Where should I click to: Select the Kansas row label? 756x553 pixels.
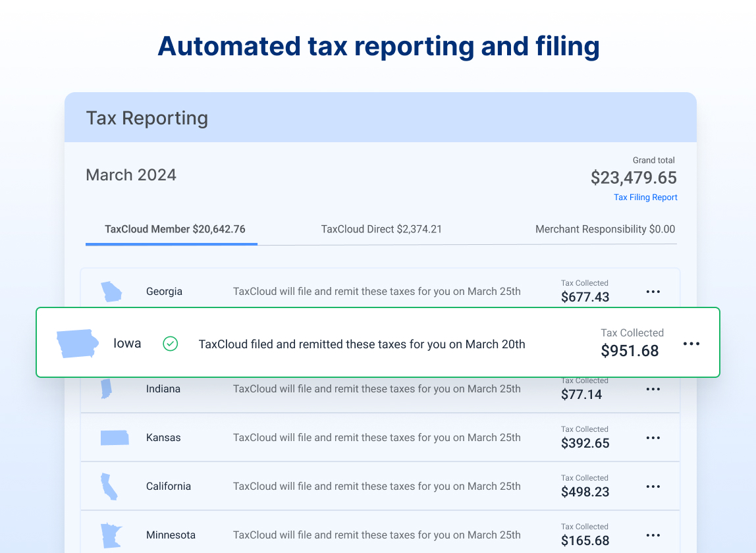pos(163,438)
